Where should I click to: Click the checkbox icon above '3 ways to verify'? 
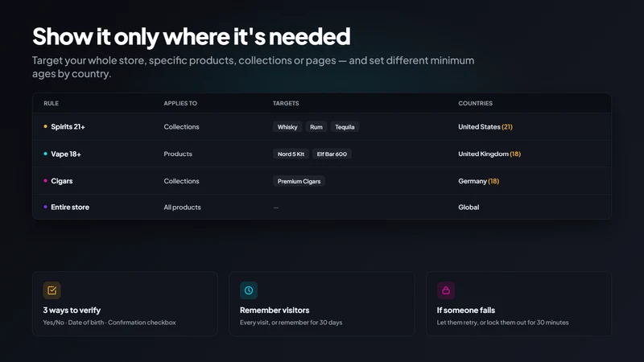[x=52, y=290]
